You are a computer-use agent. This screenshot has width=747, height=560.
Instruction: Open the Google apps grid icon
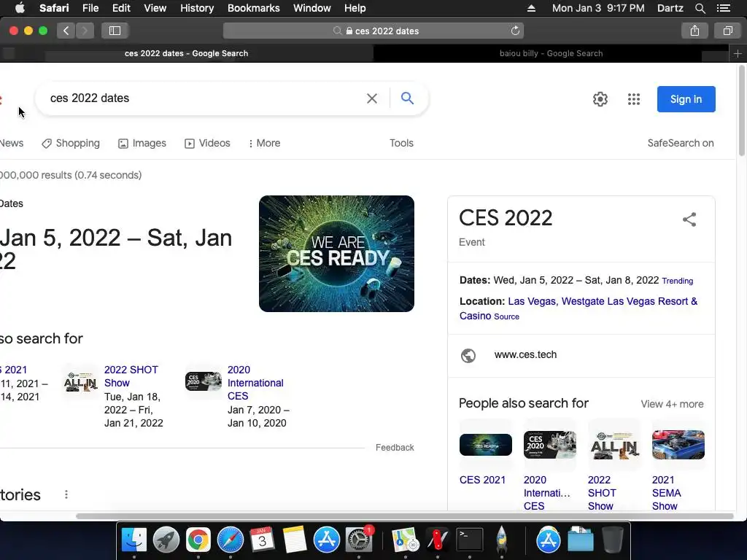(x=633, y=99)
